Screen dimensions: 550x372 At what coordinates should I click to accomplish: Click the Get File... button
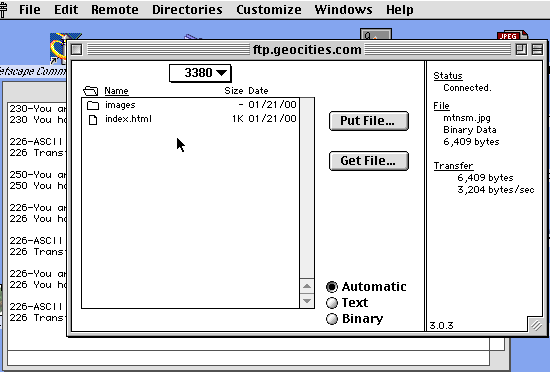coord(369,161)
